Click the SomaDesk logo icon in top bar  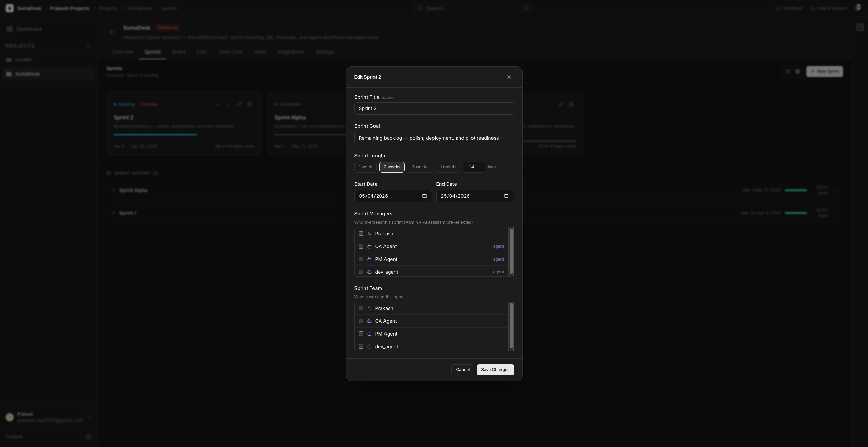click(10, 8)
